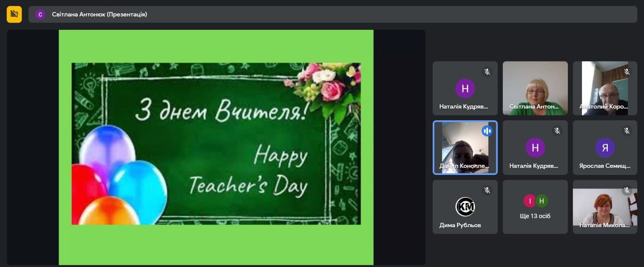Click purple H avatar in top-left participant tile

465,88
